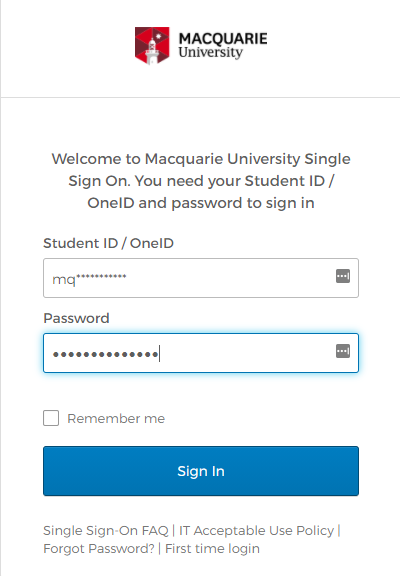Image resolution: width=400 pixels, height=576 pixels.
Task: Open password manager icon in Password field
Action: [343, 351]
